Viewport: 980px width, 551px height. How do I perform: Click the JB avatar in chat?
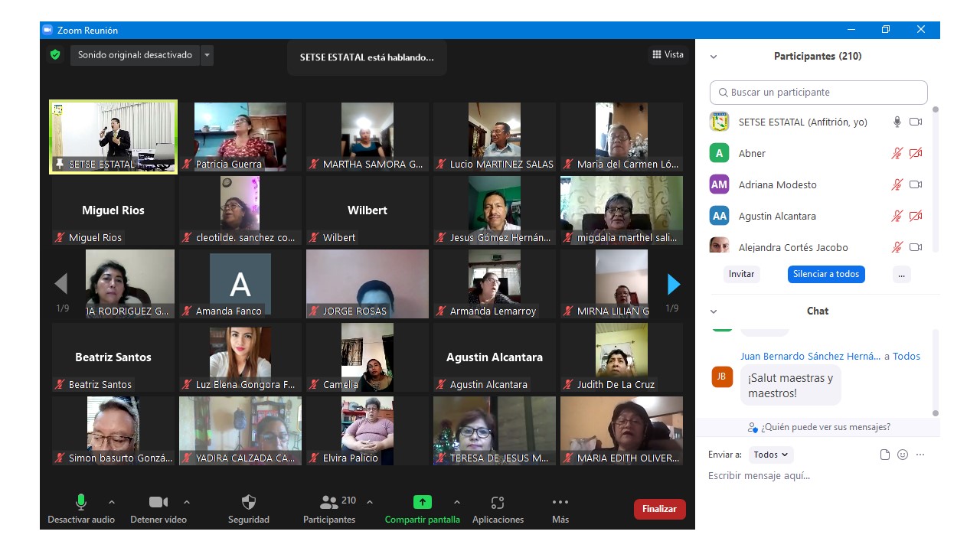tap(722, 377)
